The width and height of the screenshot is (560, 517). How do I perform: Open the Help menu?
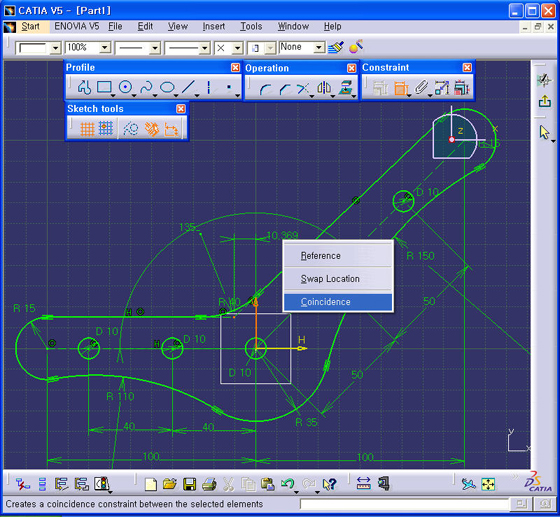coord(332,26)
